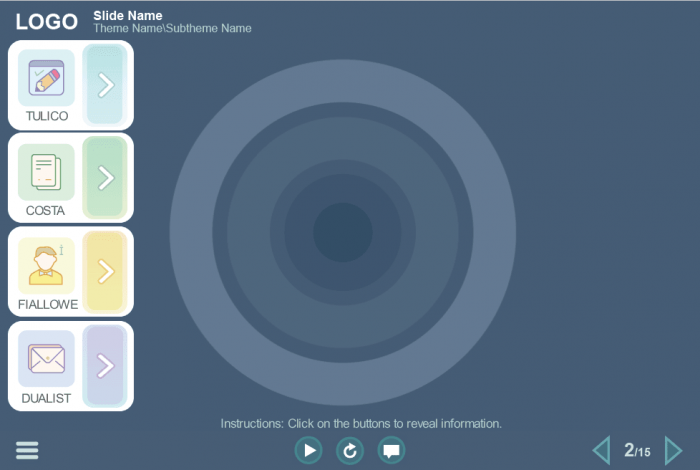The height and width of the screenshot is (470, 700).
Task: Go to the next slide arrow
Action: (x=673, y=450)
